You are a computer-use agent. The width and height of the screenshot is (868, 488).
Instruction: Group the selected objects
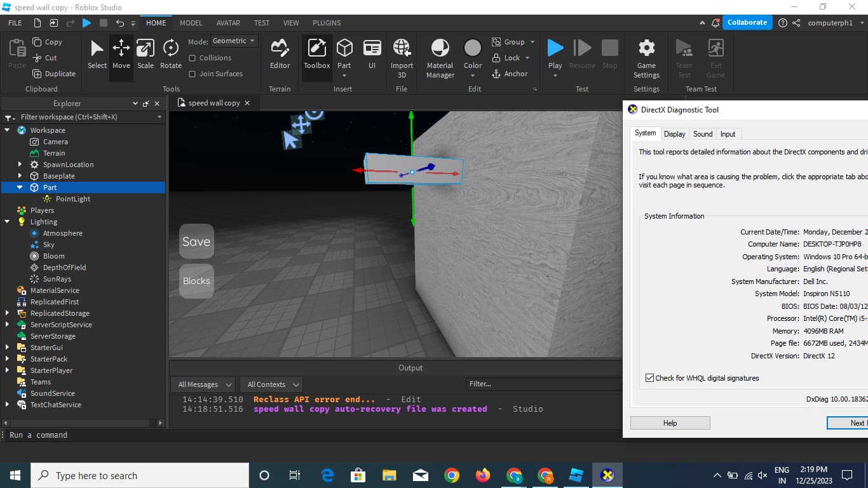pyautogui.click(x=508, y=42)
